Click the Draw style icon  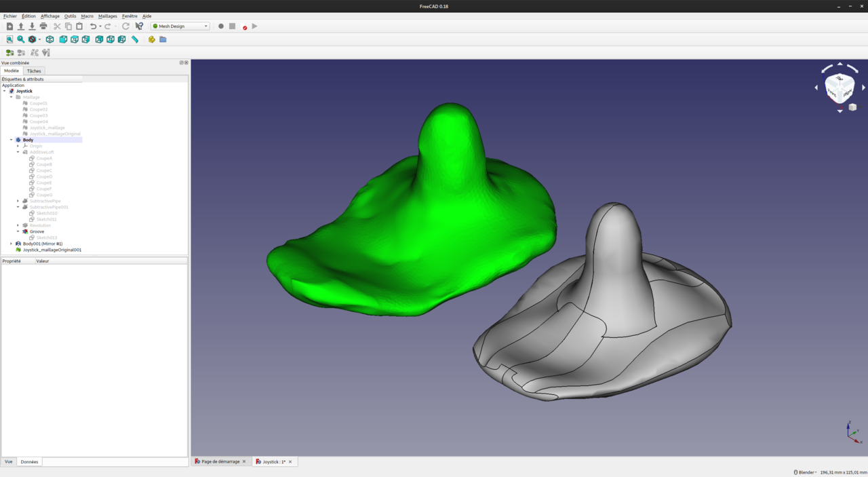click(x=32, y=39)
